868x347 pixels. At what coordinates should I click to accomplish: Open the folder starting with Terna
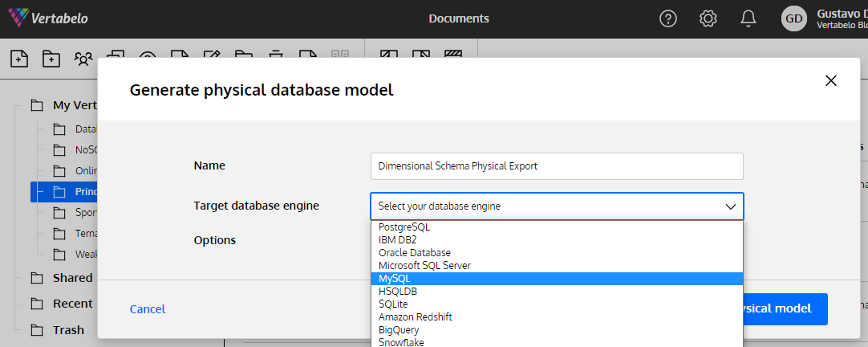(76, 234)
